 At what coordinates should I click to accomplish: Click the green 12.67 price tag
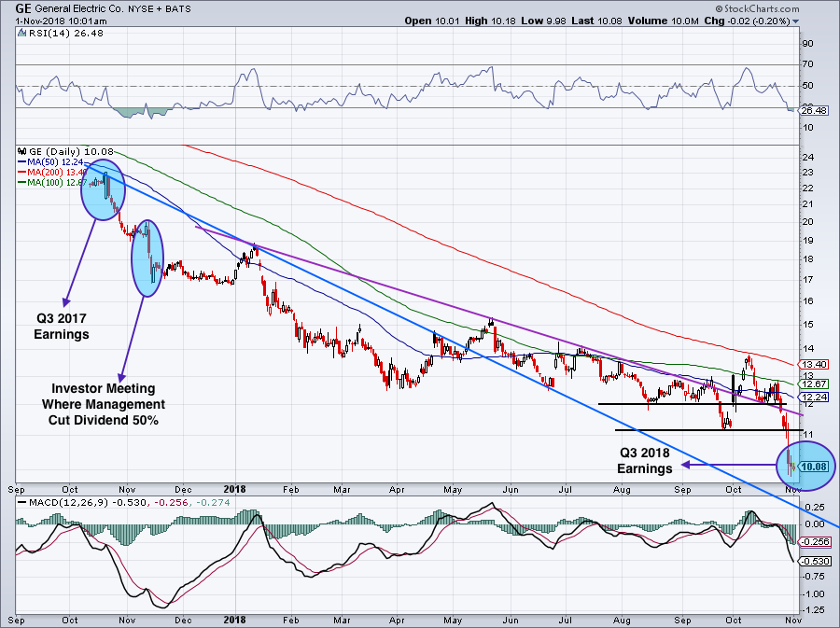tap(814, 384)
